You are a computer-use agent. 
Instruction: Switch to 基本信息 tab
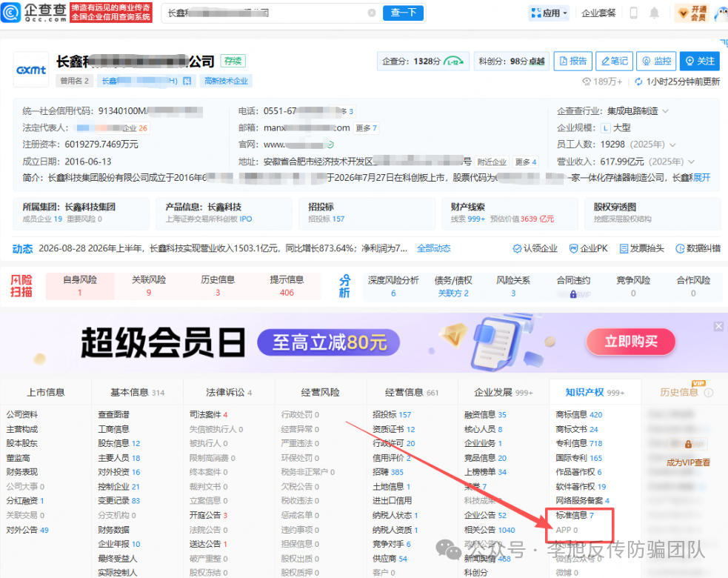(x=138, y=393)
